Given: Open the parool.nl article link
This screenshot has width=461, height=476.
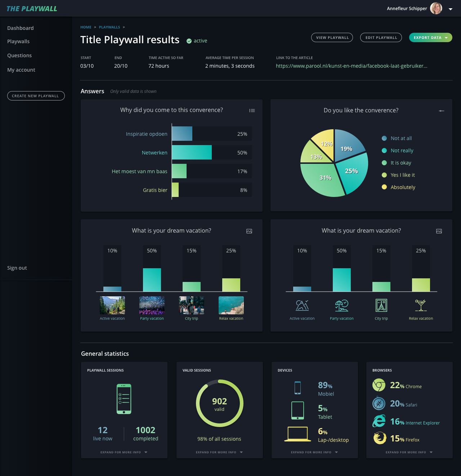Looking at the screenshot, I should [x=352, y=66].
